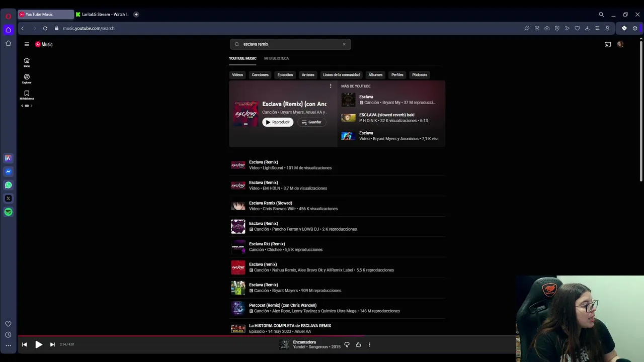Click the Guardar button
This screenshot has width=644, height=362.
tap(311, 122)
